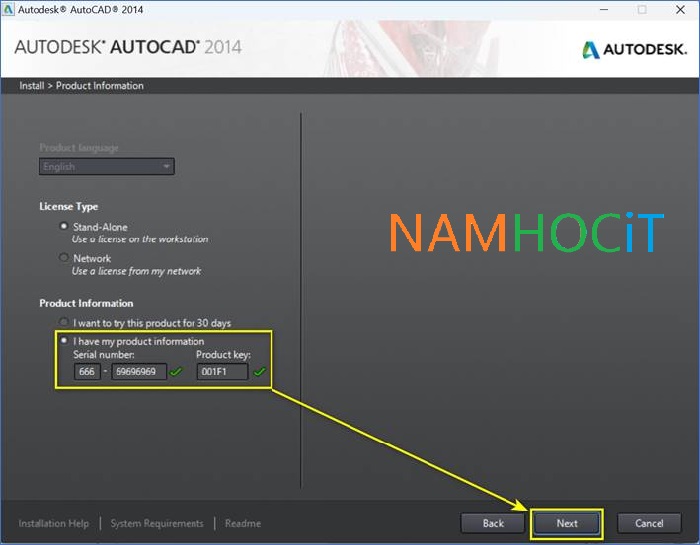
Task: Open the System Requirements link
Action: 156,523
